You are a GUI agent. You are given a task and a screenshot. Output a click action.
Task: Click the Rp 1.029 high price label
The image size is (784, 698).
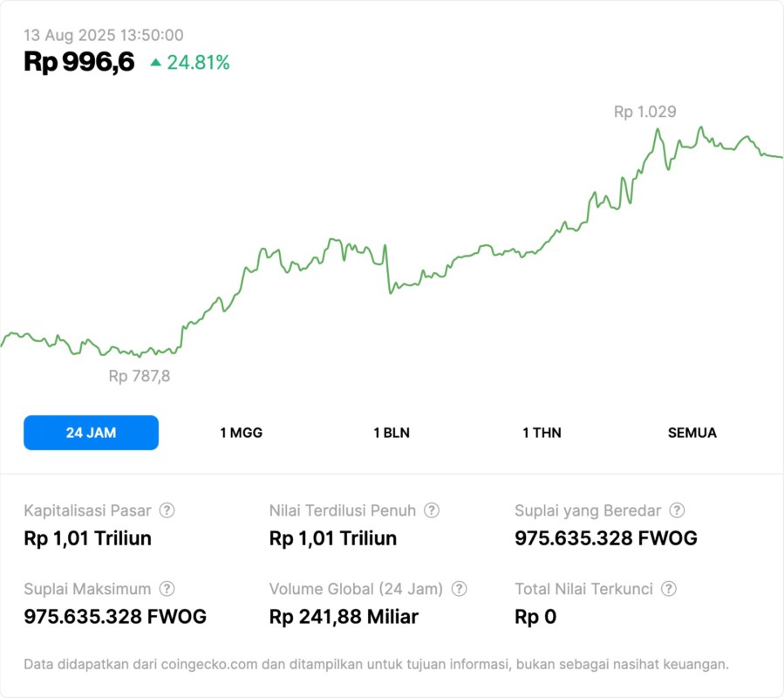pyautogui.click(x=644, y=112)
